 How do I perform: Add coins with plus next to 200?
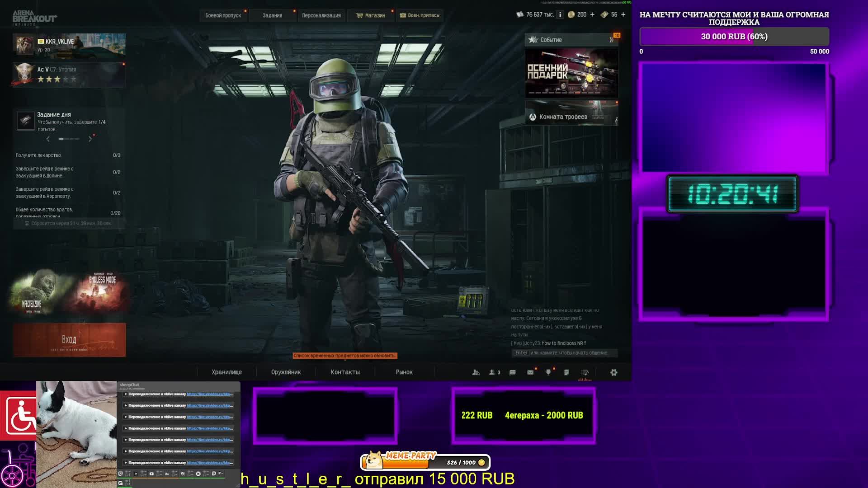point(592,14)
